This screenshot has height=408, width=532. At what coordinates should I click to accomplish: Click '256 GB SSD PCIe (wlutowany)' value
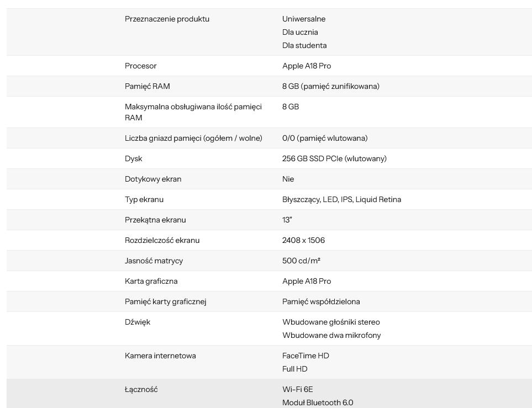pyautogui.click(x=334, y=158)
